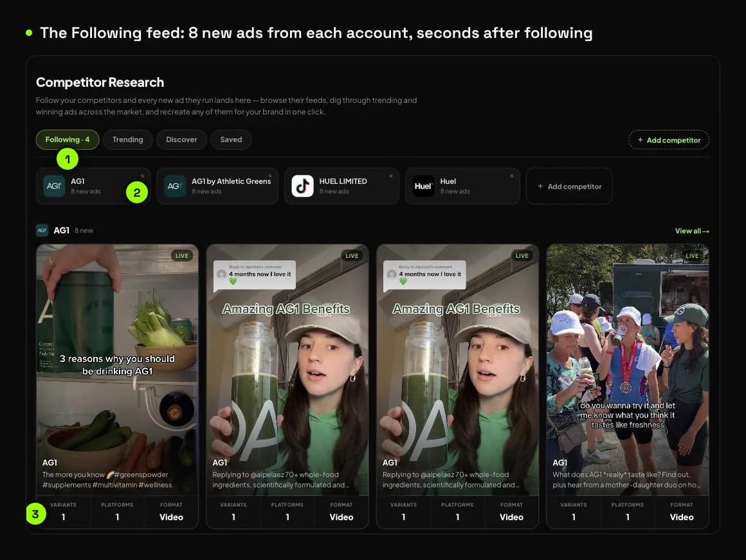Click the View all link

pos(692,231)
